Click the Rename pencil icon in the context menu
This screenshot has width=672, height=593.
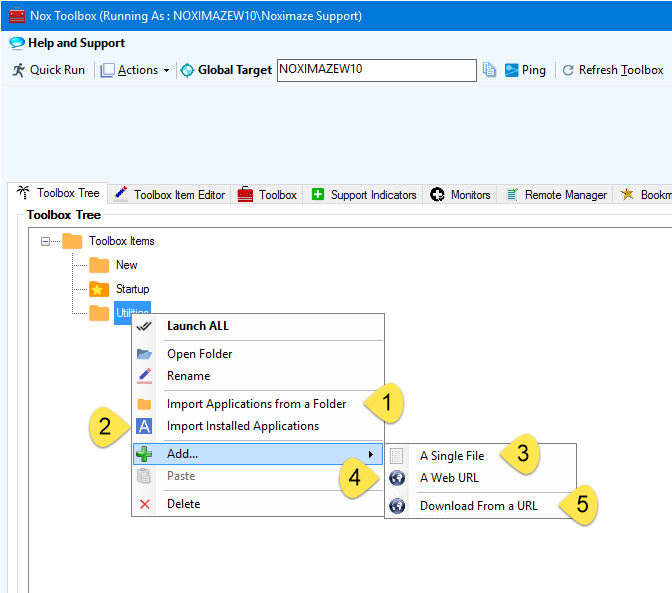pyautogui.click(x=144, y=376)
